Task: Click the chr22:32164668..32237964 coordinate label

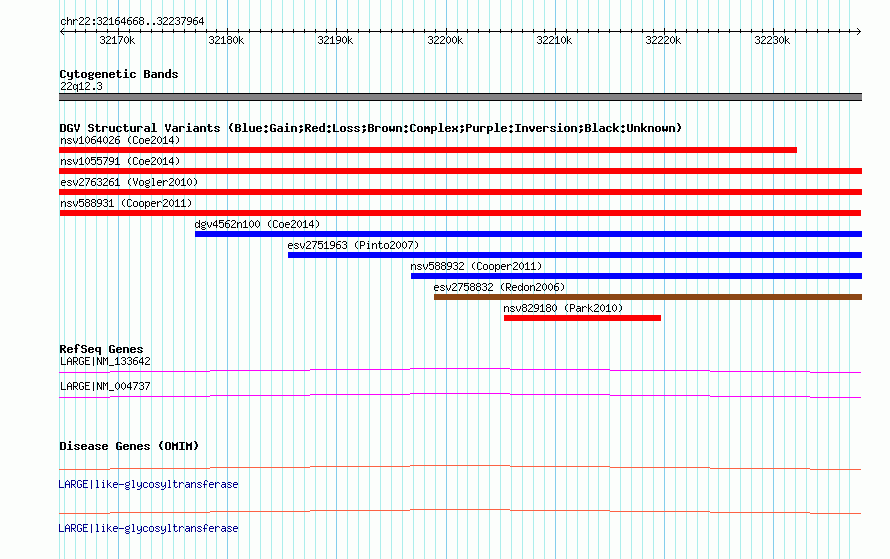Action: pos(132,21)
